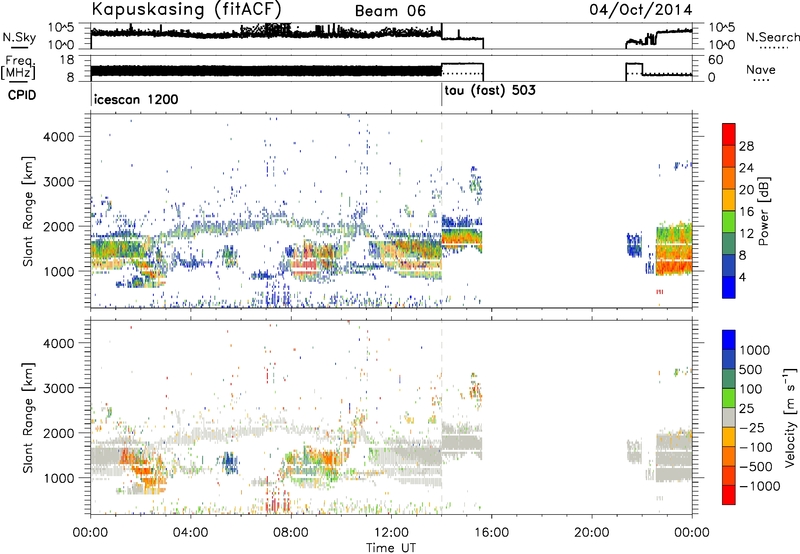Click the '18' frequency axis tick label
The height and width of the screenshot is (554, 800).
click(67, 60)
